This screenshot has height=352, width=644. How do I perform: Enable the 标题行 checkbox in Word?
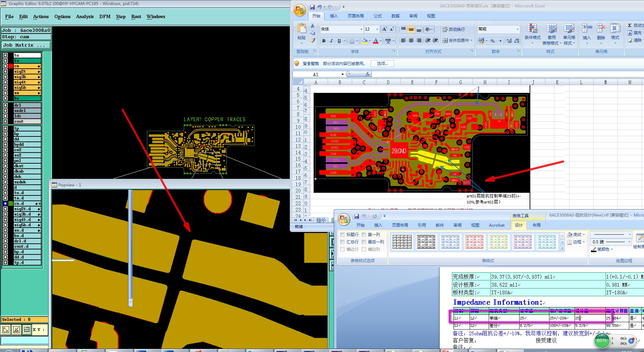[342, 235]
